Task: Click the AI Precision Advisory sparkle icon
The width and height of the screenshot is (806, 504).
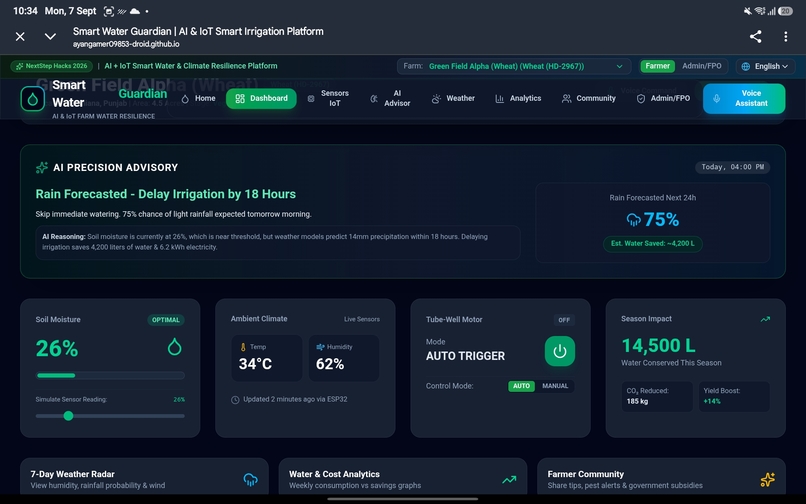Action: click(x=42, y=168)
